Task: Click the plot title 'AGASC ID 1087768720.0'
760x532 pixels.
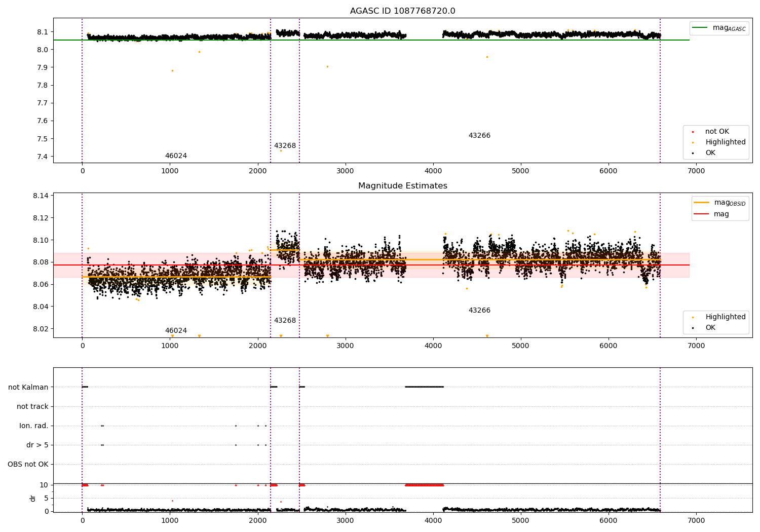Action: [402, 11]
